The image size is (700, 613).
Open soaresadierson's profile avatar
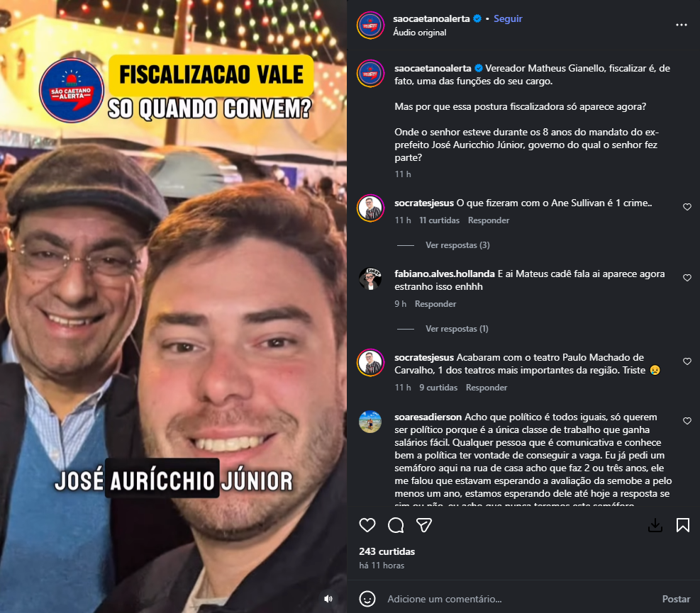(x=370, y=422)
